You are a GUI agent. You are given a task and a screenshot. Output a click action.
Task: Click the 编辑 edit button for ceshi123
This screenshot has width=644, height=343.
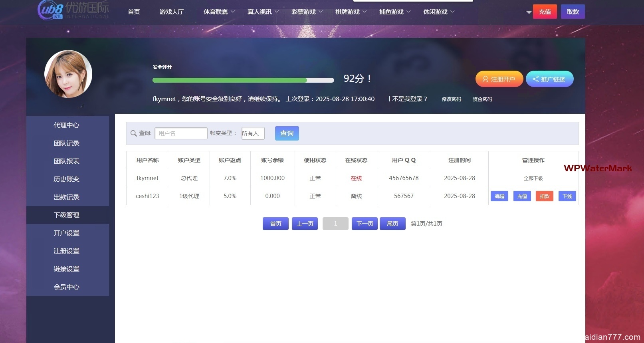click(x=499, y=196)
